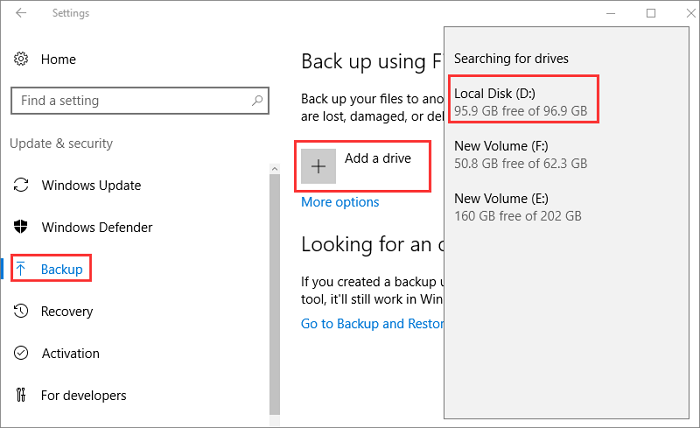Click the For developers sliders icon
Image resolution: width=700 pixels, height=428 pixels.
[21, 396]
